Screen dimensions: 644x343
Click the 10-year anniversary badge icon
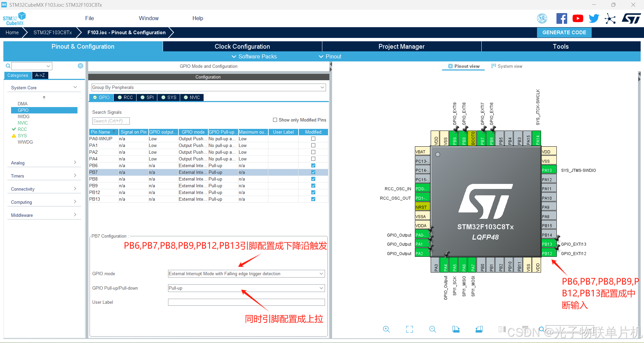coord(542,18)
